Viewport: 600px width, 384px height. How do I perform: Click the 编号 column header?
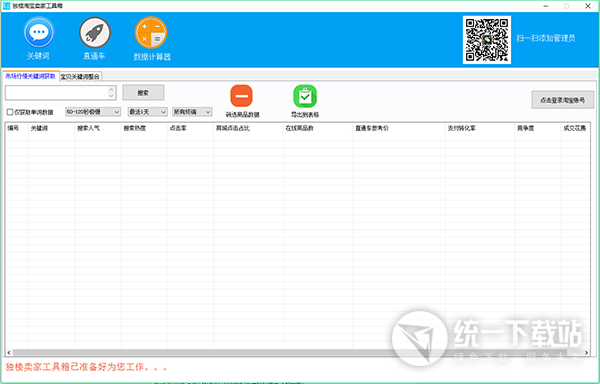point(17,128)
